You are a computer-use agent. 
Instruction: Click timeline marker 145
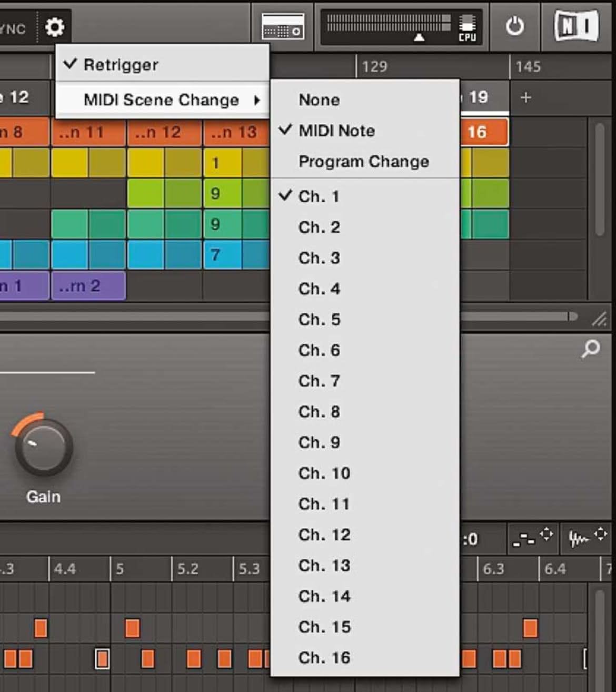point(528,66)
